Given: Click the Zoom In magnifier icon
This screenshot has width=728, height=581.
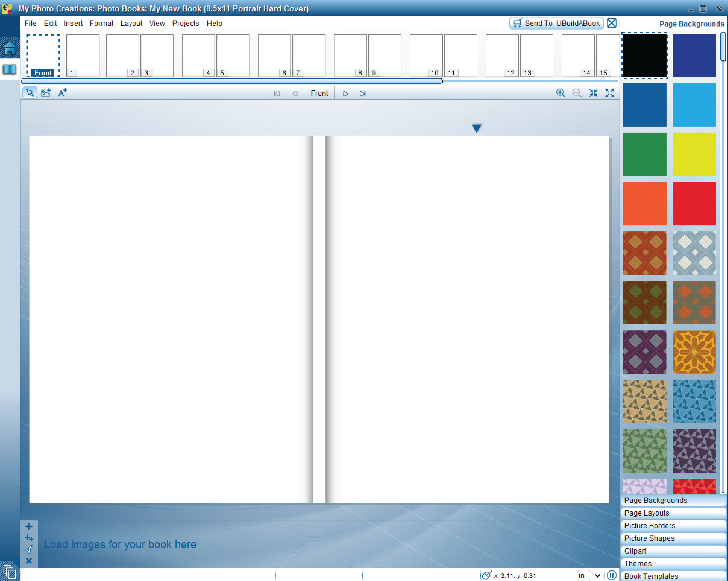Looking at the screenshot, I should 561,93.
